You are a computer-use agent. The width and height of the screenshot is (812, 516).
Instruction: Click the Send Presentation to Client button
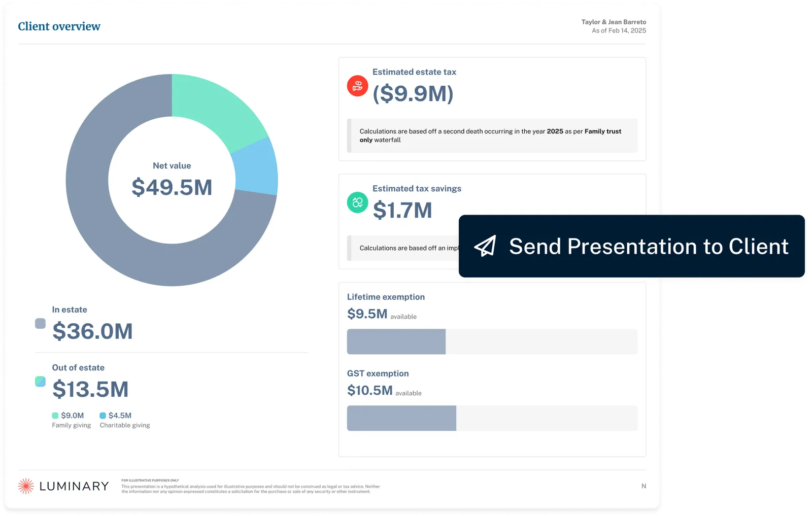point(631,246)
